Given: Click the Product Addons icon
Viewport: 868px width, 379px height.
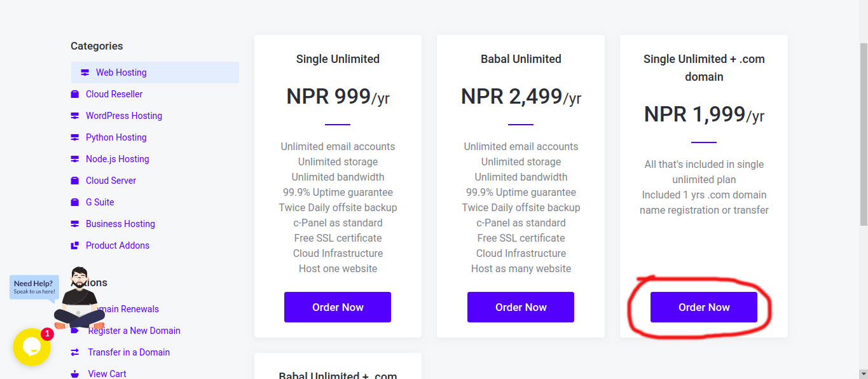Looking at the screenshot, I should (x=74, y=245).
